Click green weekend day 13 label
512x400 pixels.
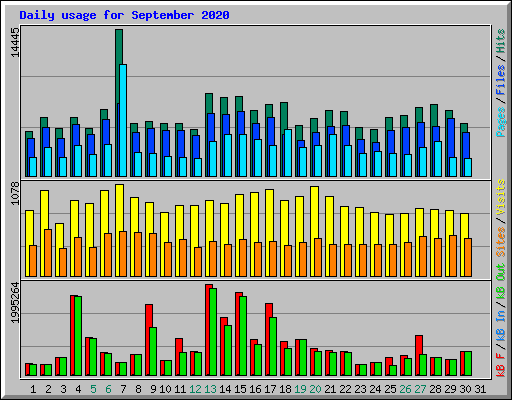210,389
